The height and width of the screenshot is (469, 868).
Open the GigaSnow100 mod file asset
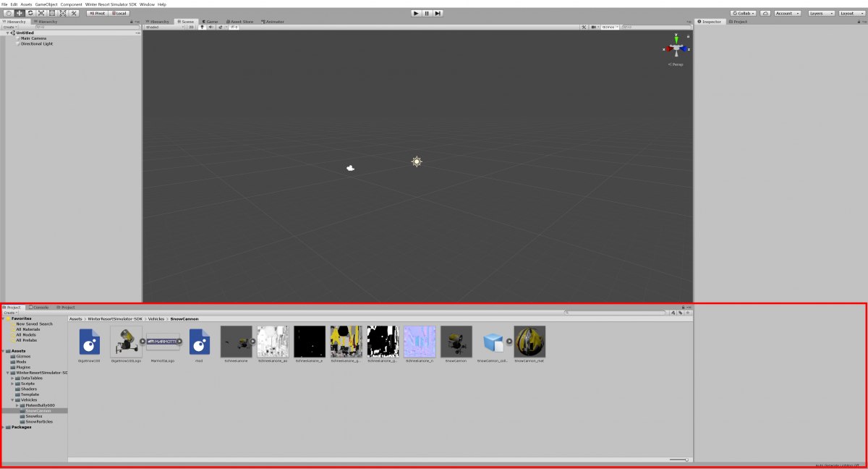[89, 342]
